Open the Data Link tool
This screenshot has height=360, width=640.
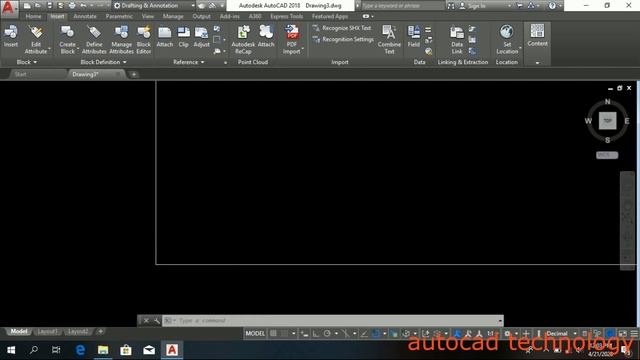[457, 39]
